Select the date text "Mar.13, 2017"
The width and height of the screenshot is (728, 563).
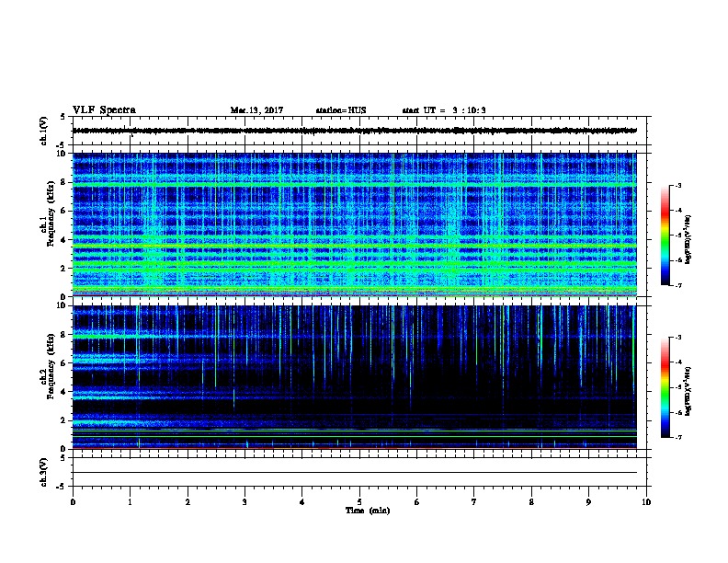(256, 110)
